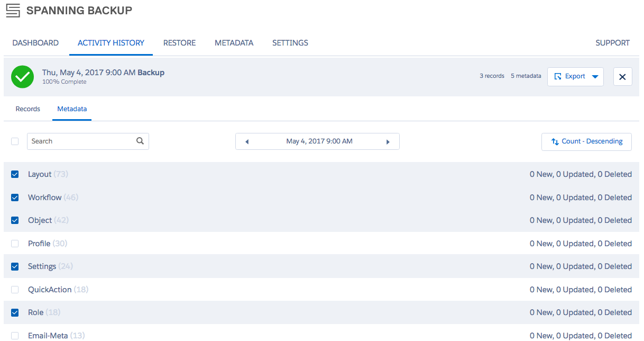Click the Spanning Backup logo icon
This screenshot has height=341, width=644.
click(x=13, y=11)
